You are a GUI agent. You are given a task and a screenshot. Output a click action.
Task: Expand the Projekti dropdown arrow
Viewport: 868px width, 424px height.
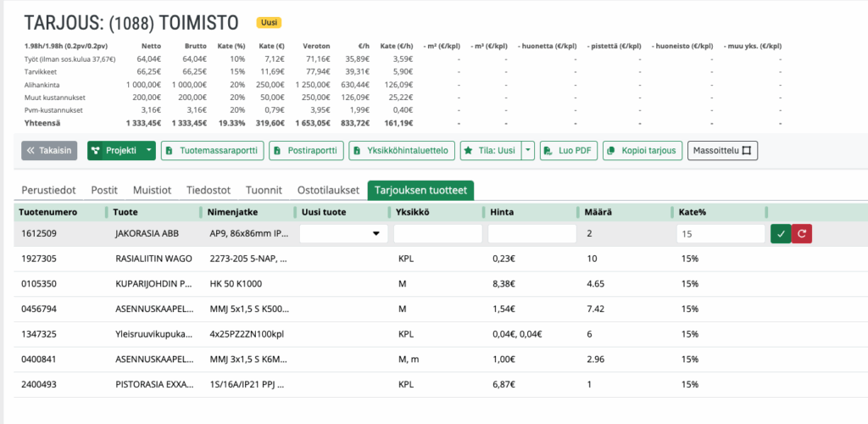tap(150, 151)
